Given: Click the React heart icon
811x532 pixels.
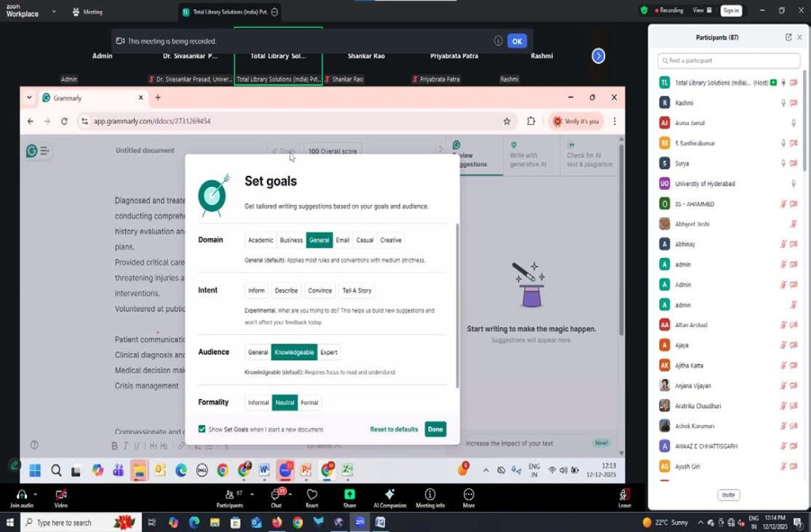Looking at the screenshot, I should (312, 494).
